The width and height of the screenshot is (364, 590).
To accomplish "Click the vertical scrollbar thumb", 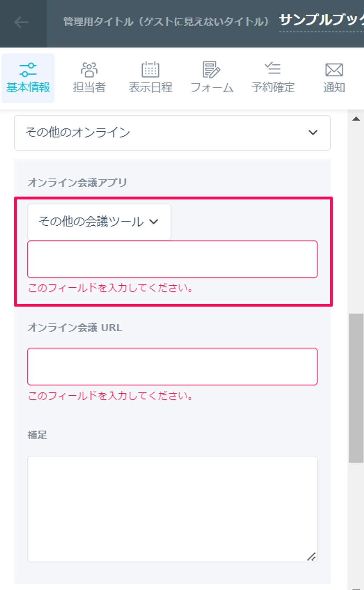I will 356,388.
